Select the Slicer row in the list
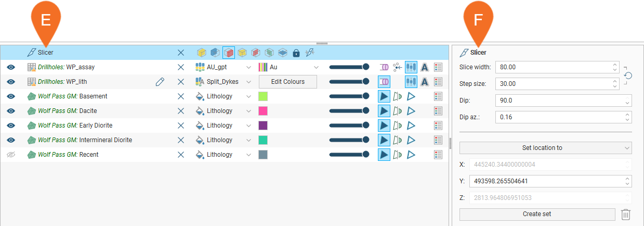 [x=104, y=53]
